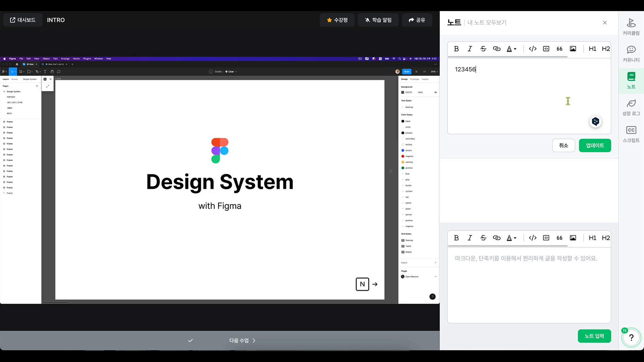Open text color dropdown in new-note editor

pyautogui.click(x=512, y=238)
